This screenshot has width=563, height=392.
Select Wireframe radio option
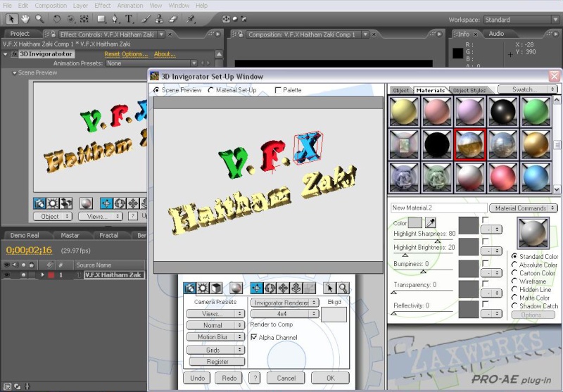(514, 281)
